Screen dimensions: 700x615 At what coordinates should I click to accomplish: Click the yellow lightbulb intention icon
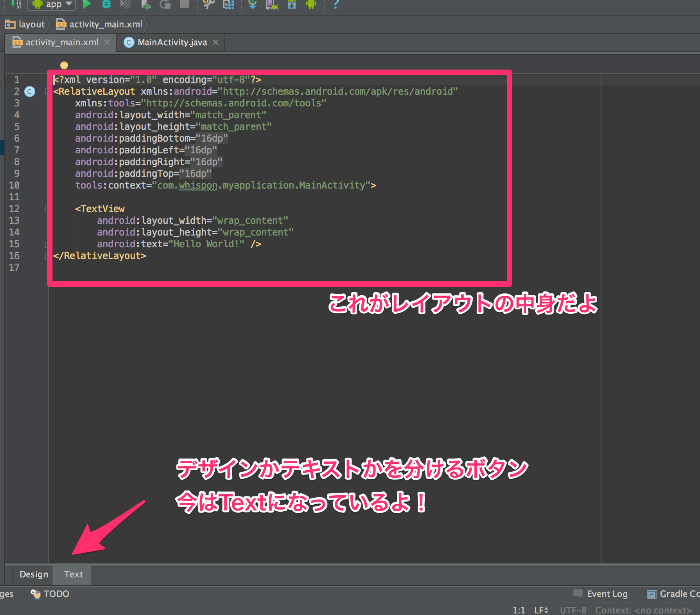pyautogui.click(x=64, y=65)
